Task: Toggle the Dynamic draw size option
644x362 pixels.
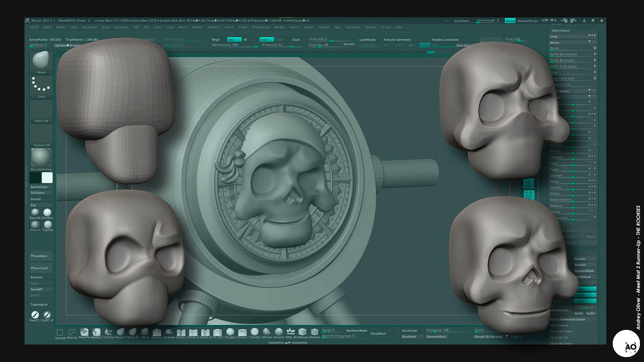Action: (x=349, y=44)
